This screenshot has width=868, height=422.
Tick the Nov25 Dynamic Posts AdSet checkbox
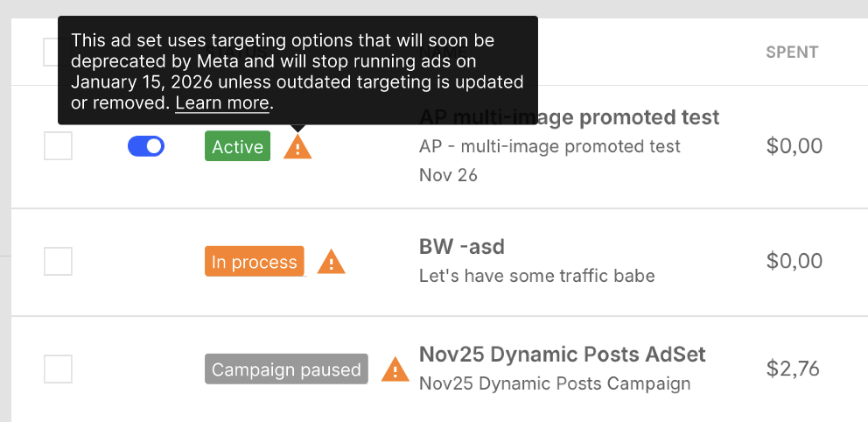tap(58, 369)
